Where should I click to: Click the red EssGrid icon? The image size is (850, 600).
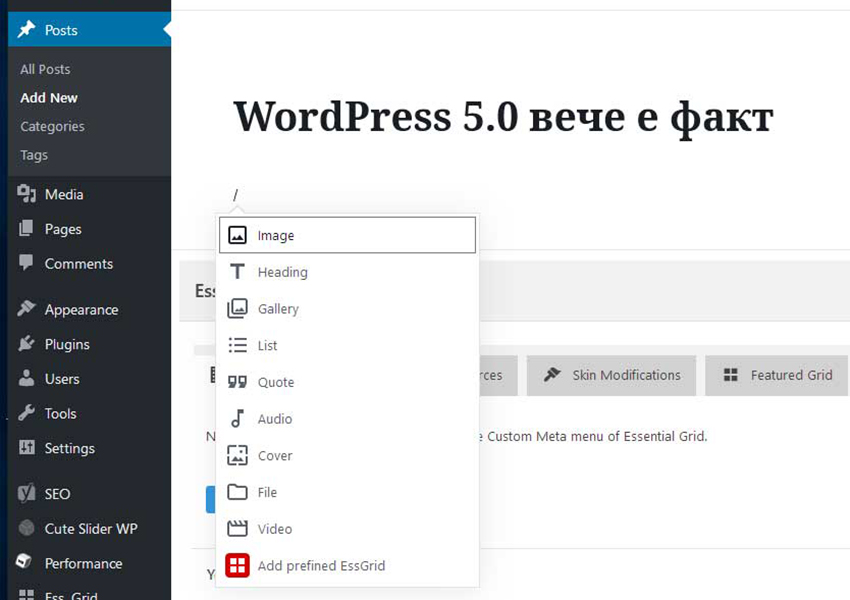[237, 565]
